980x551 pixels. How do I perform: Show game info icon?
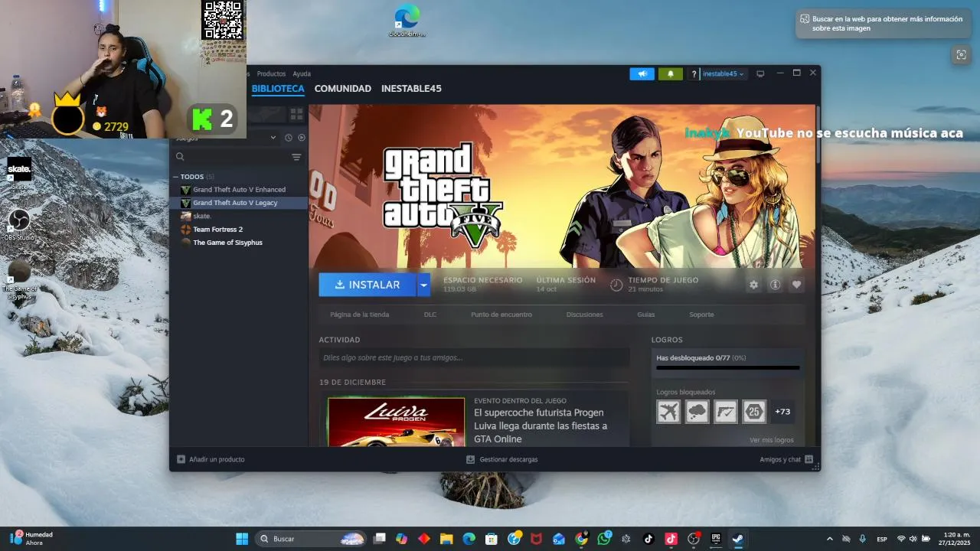(775, 285)
